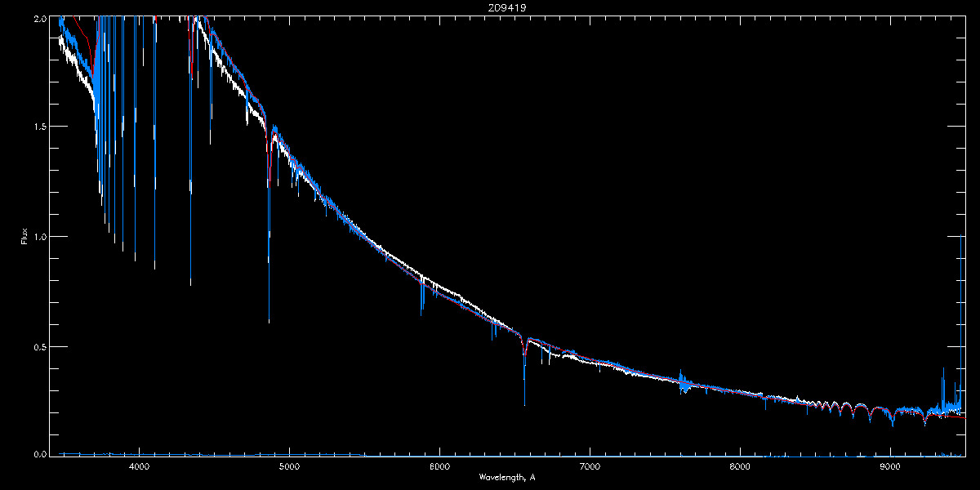Viewport: 980px width, 490px height.
Task: Click the Flux axis label
Action: (24, 236)
